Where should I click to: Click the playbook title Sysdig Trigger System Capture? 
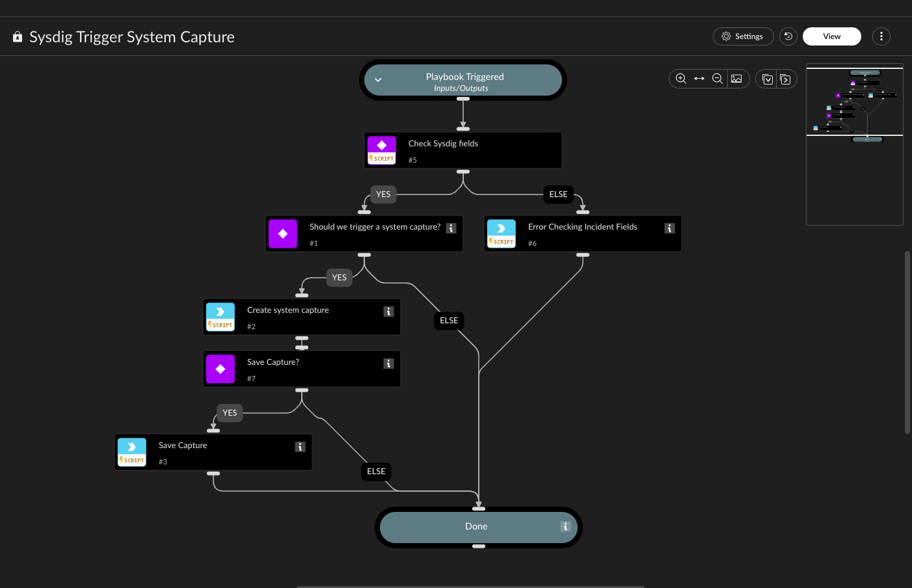coord(132,37)
